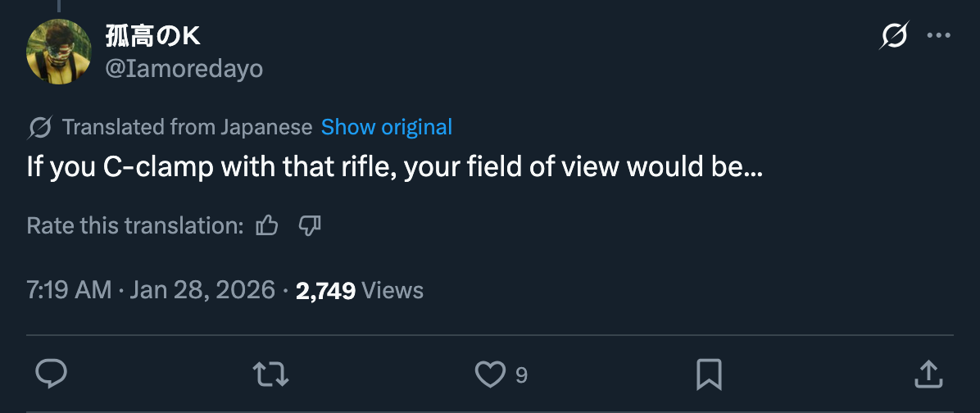The image size is (980, 413).
Task: Open the 7:19 AM Jan 28, 2026 timestamp
Action: pyautogui.click(x=151, y=290)
